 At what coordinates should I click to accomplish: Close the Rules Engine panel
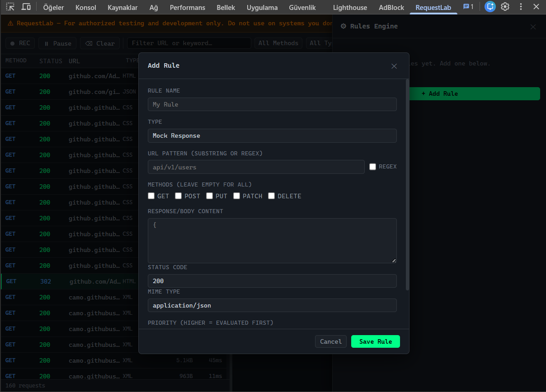tap(533, 27)
